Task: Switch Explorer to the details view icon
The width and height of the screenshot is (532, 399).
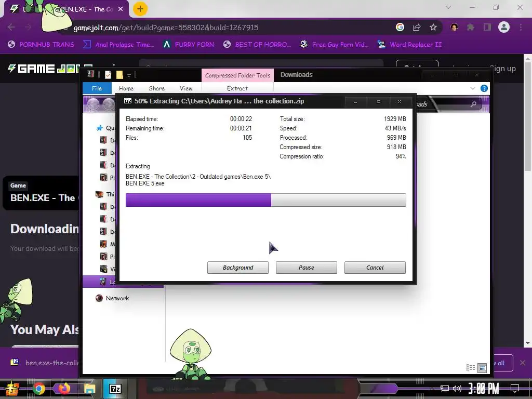Action: [x=471, y=368]
